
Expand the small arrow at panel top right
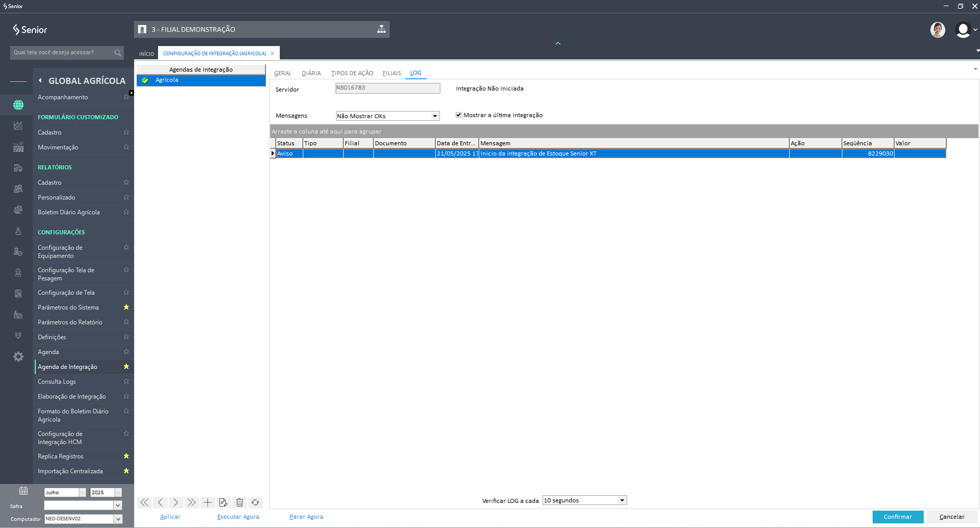975,69
